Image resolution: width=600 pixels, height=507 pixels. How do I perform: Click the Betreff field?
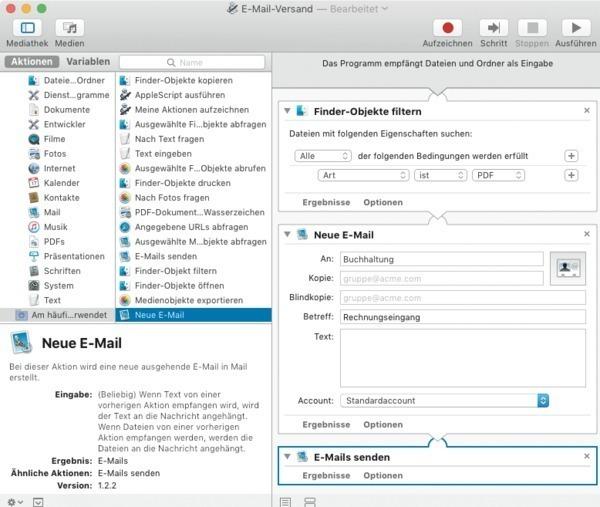(463, 317)
